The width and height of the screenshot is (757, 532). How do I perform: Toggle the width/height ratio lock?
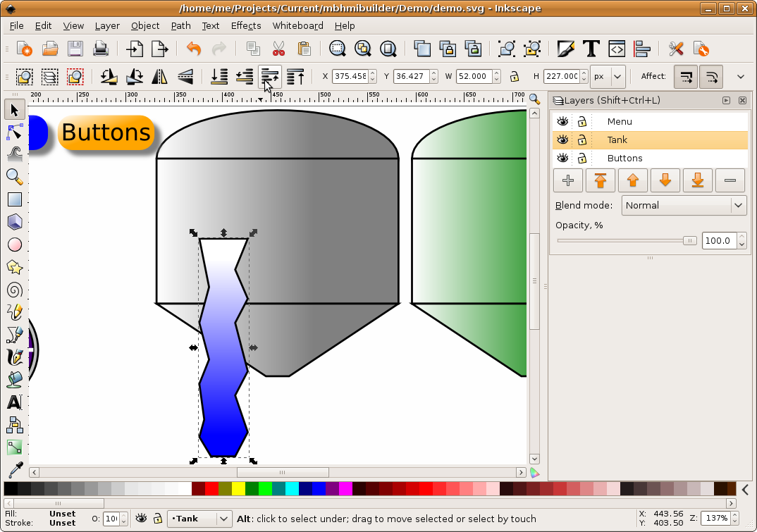[515, 76]
